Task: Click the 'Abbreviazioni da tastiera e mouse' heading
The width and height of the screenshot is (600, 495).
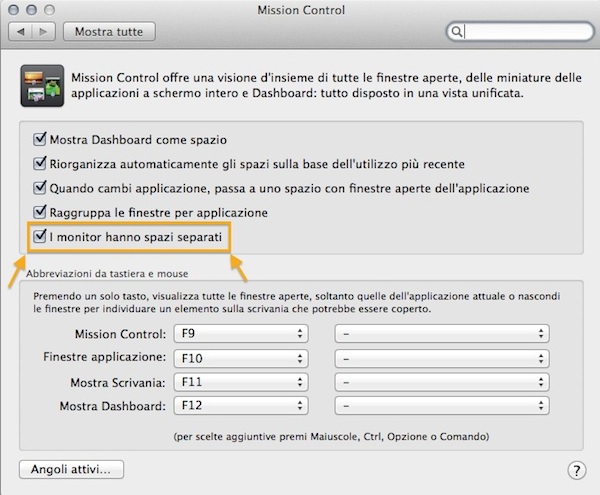Action: click(107, 274)
